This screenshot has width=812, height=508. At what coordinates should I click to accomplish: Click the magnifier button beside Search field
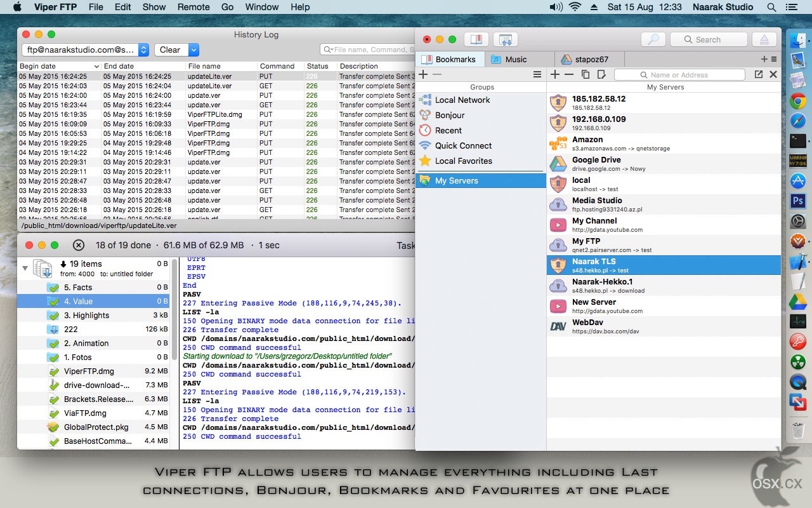coord(653,39)
